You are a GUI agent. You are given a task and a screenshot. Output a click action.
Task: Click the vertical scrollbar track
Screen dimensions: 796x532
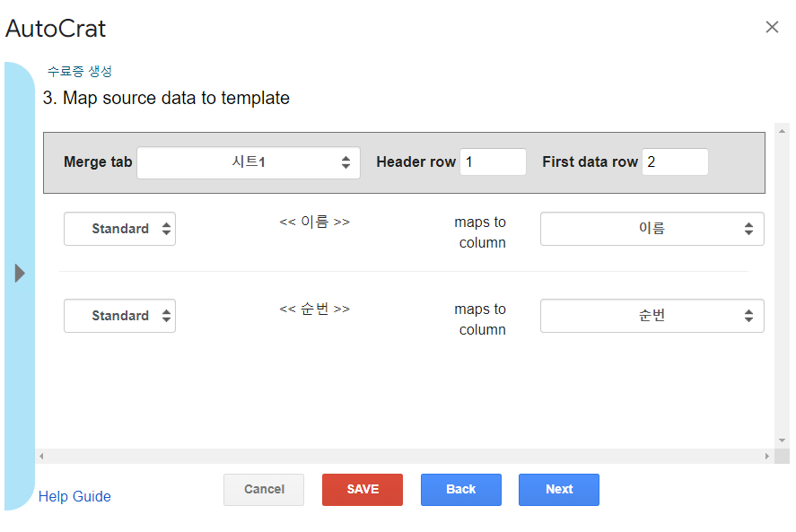[783, 287]
